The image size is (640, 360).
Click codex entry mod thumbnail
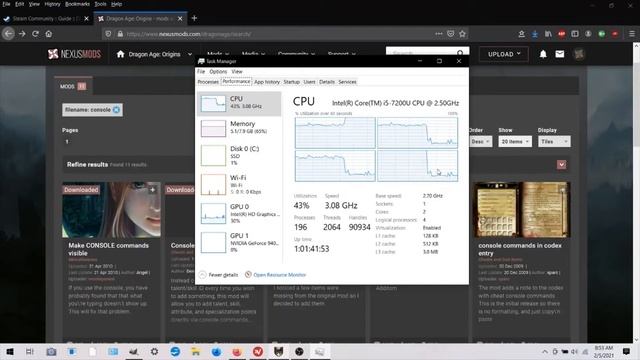click(521, 209)
